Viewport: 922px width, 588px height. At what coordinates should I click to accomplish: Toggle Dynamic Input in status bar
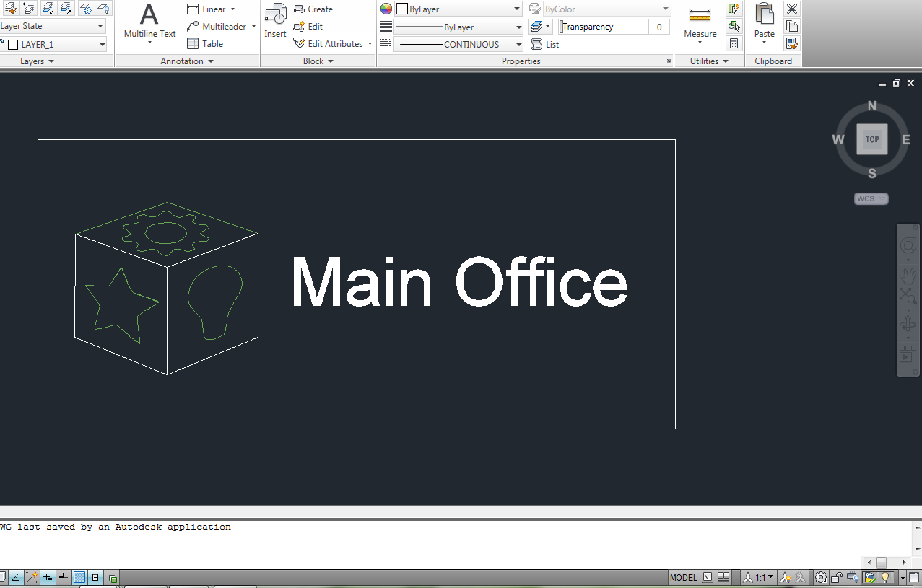click(48, 577)
